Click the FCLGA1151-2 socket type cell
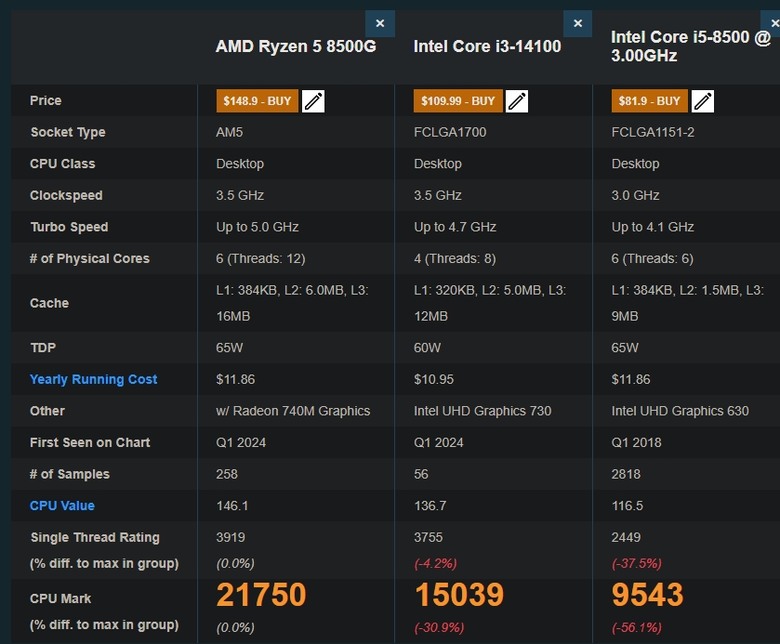Image resolution: width=780 pixels, height=644 pixels. click(653, 132)
